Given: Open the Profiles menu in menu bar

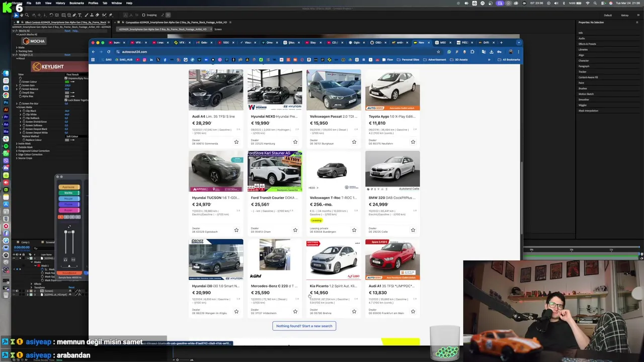Looking at the screenshot, I should (93, 3).
